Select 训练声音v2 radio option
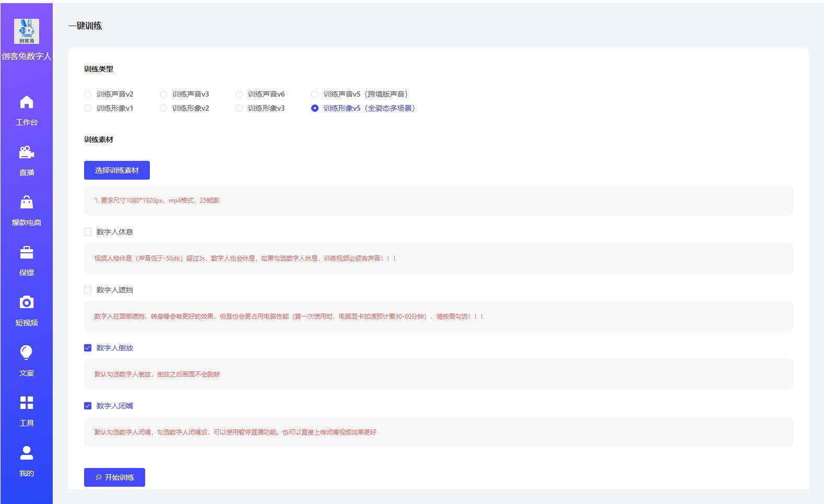The height and width of the screenshot is (504, 824). 88,95
